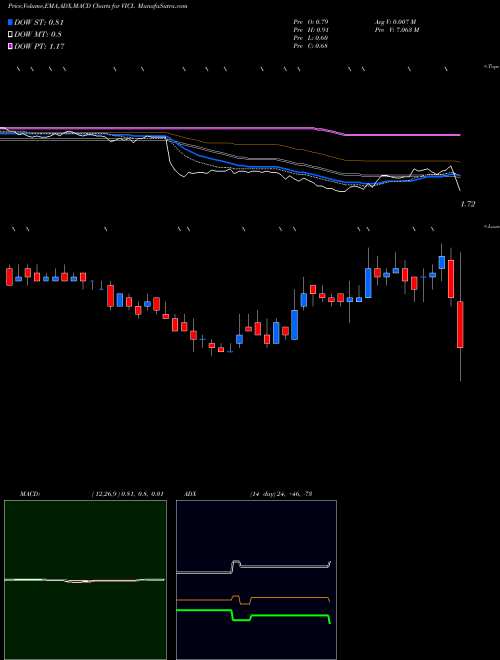Image resolution: width=500 pixels, height=660 pixels.
Task: Select the 'DOW MT: 0.8' legend label
Action: (x=37, y=34)
